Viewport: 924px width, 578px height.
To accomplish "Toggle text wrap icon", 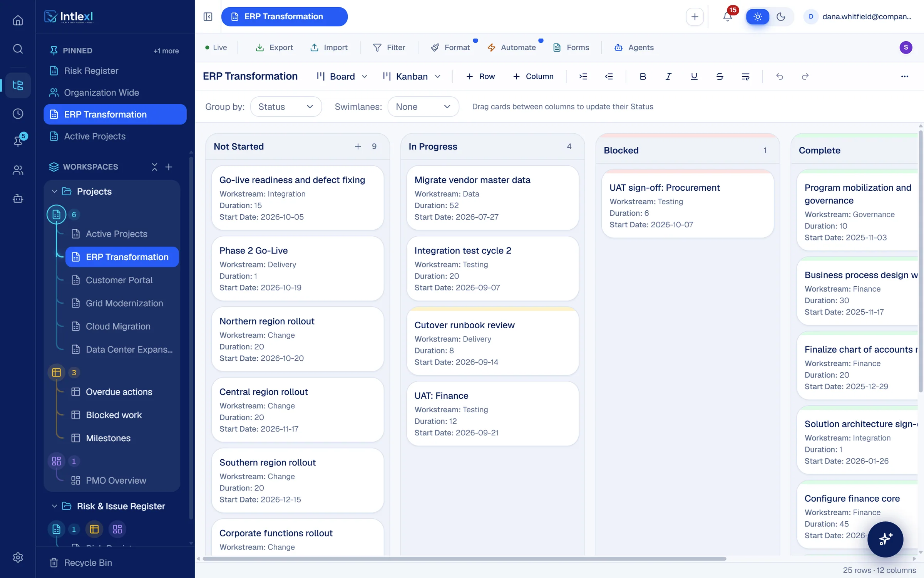I will pos(745,76).
